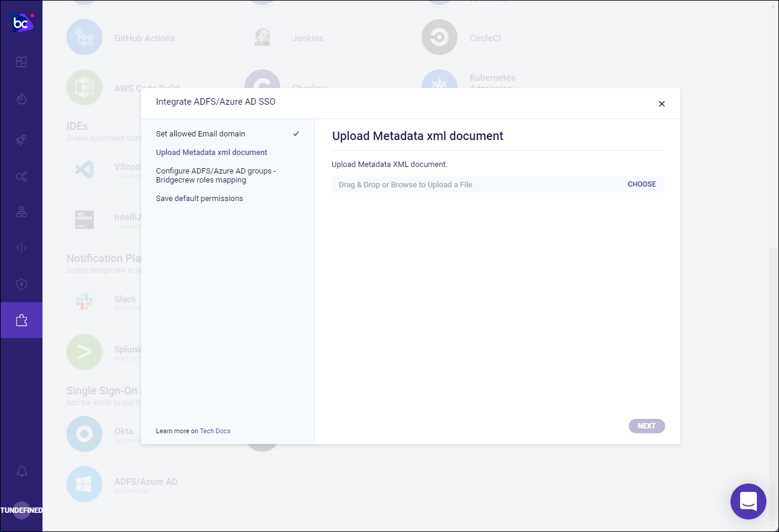Click the IDEs section heading
The height and width of the screenshot is (532, 779).
pyautogui.click(x=77, y=126)
